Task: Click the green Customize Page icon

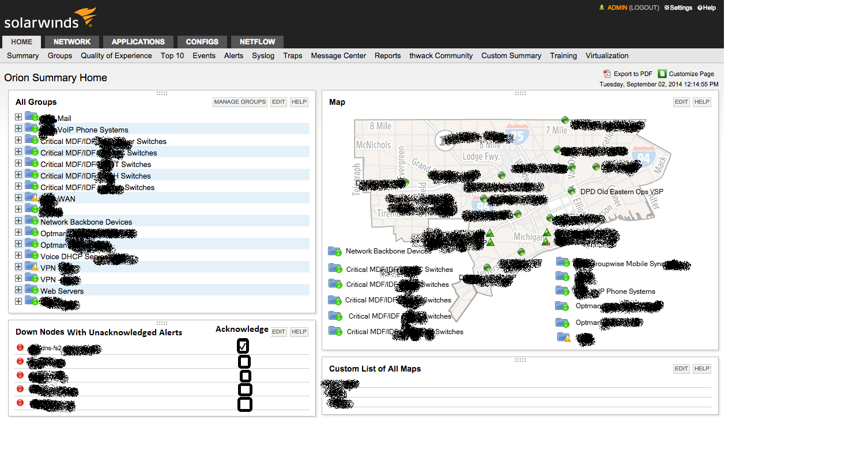Action: click(662, 74)
